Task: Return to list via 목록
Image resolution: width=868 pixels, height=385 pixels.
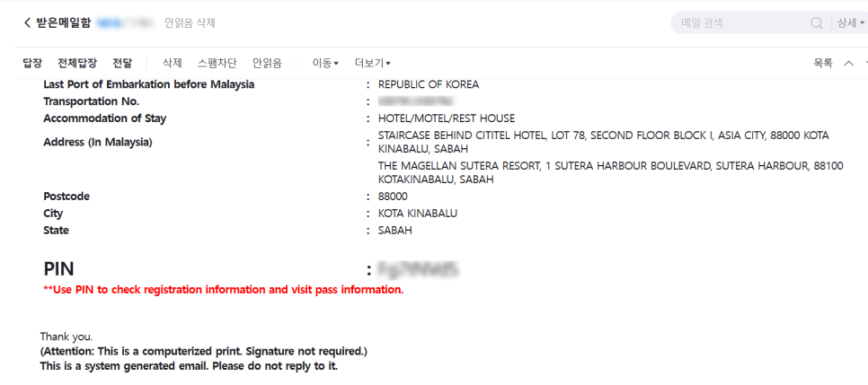Action: coord(822,63)
